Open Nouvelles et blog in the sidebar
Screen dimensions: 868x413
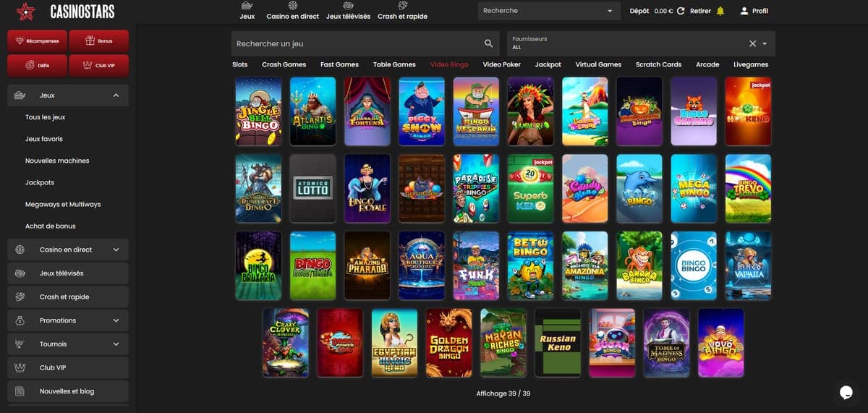[68, 391]
